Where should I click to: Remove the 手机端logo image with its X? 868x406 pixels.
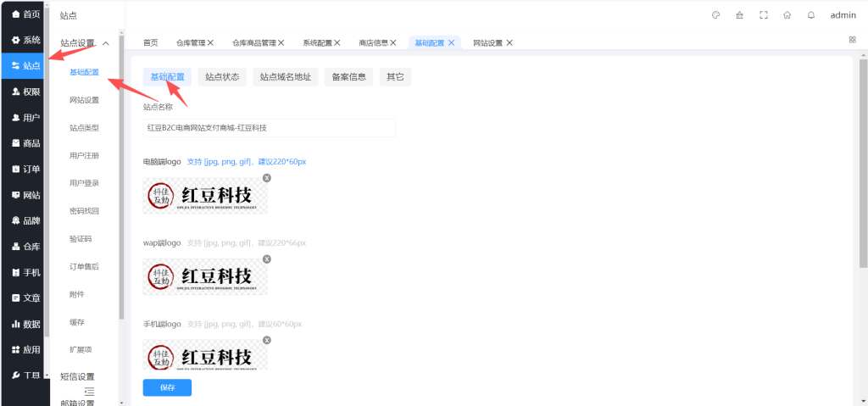tap(267, 340)
